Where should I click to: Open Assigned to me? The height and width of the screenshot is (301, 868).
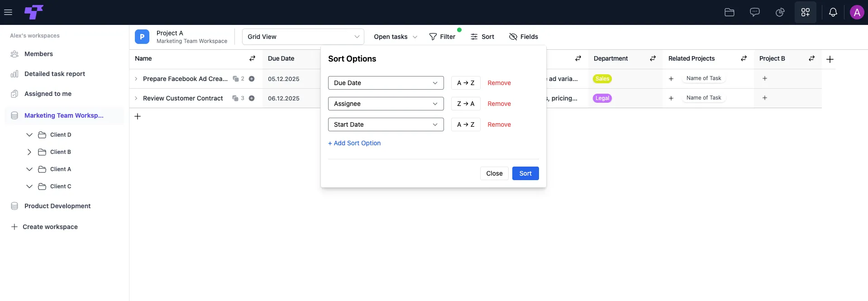click(x=48, y=94)
